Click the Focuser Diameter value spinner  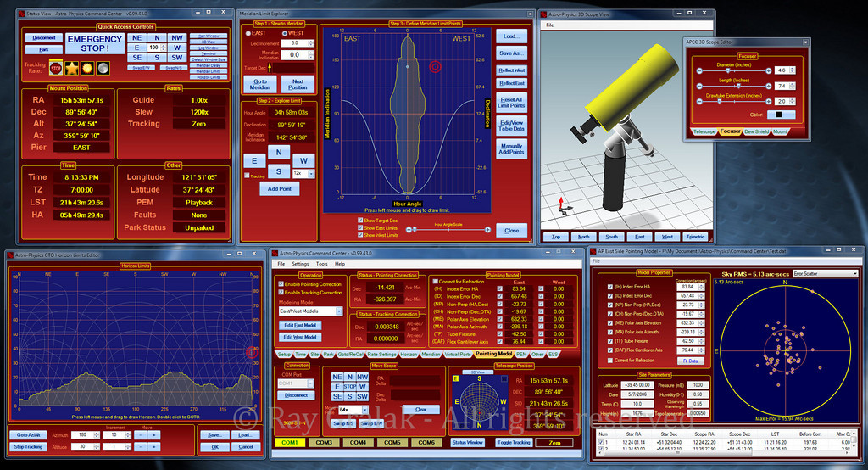pos(793,70)
